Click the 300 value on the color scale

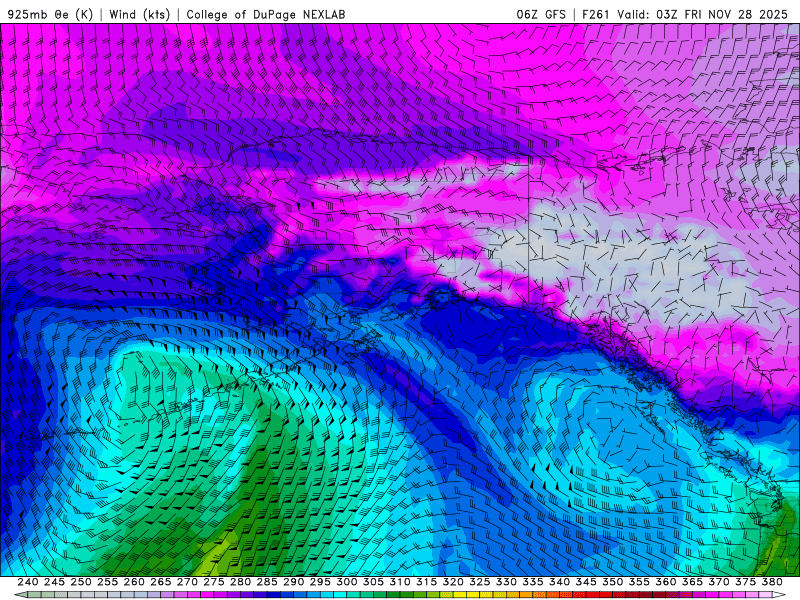coord(347,582)
